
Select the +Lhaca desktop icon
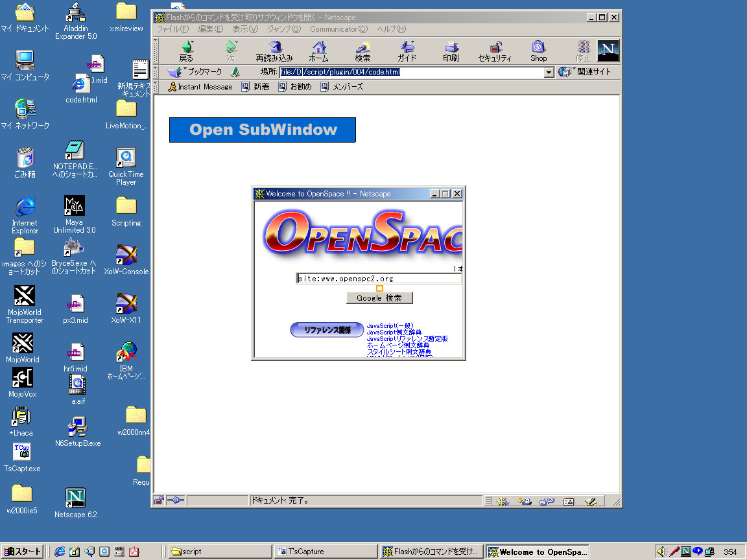(x=21, y=421)
